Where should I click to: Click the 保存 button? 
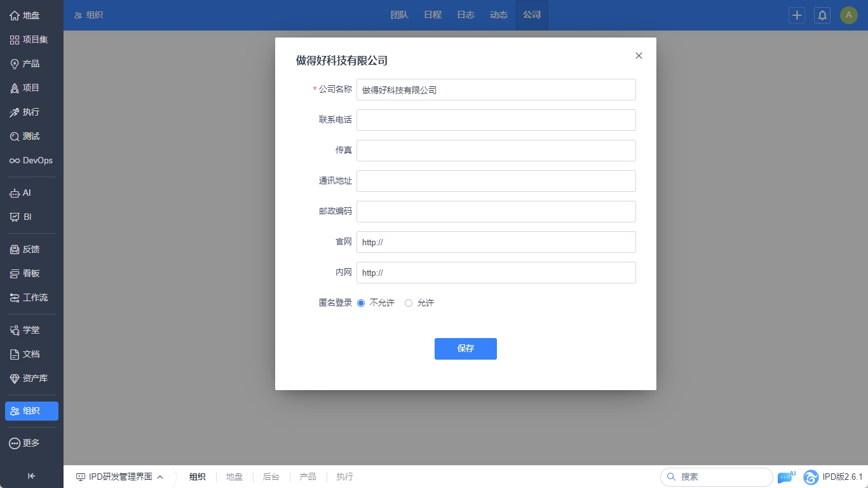(466, 349)
